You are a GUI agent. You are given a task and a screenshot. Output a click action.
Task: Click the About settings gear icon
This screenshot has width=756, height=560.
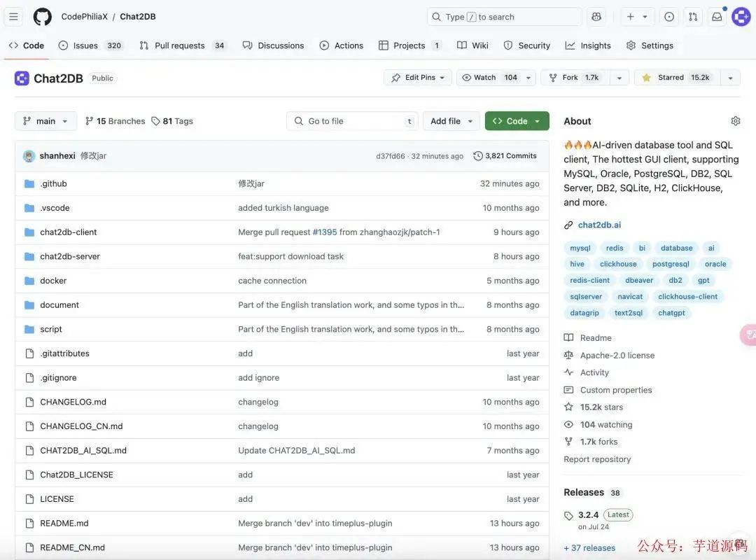point(735,121)
